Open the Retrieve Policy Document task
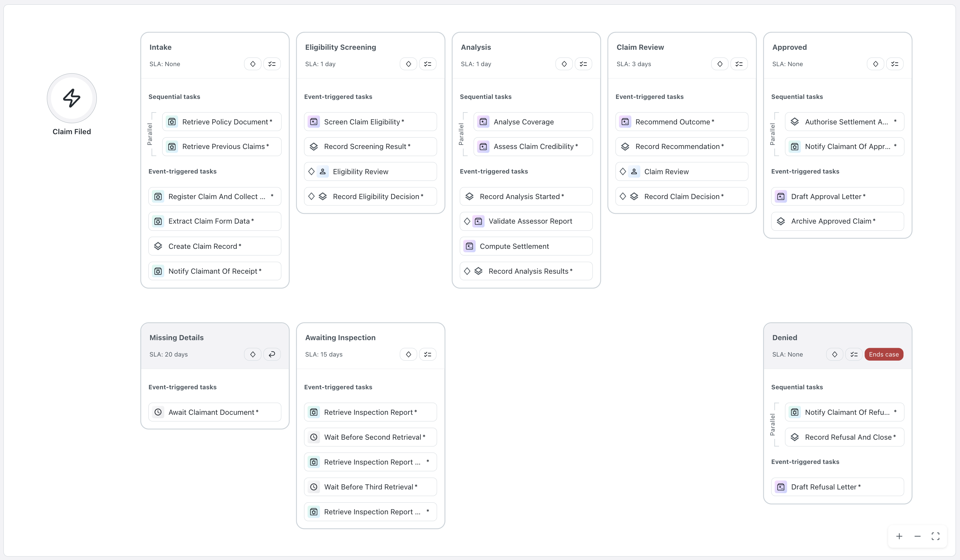The width and height of the screenshot is (960, 560). 222,122
